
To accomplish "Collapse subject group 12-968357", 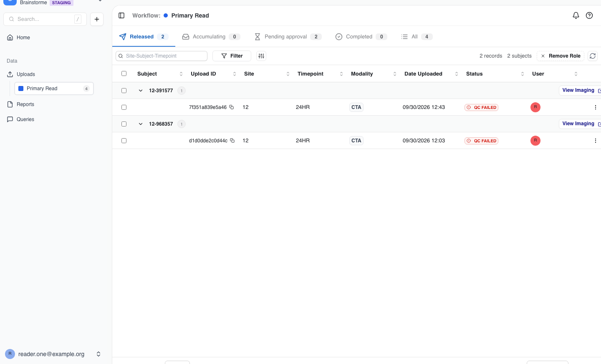I will 141,124.
